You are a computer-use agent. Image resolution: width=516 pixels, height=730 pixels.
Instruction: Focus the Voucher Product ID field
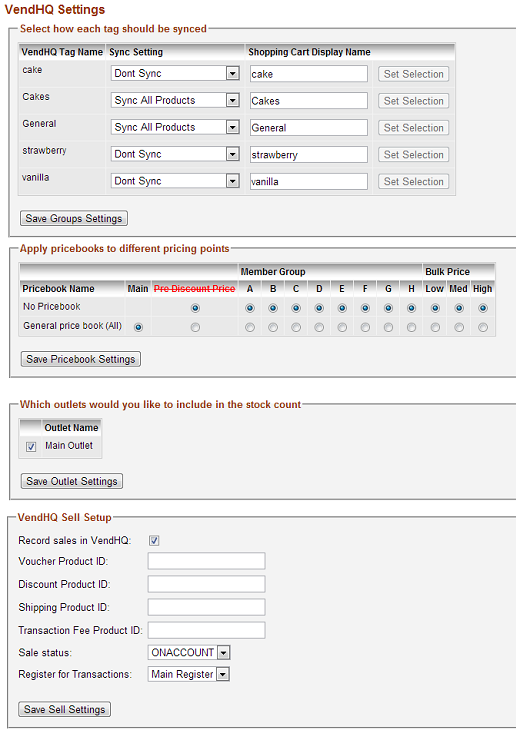point(206,561)
